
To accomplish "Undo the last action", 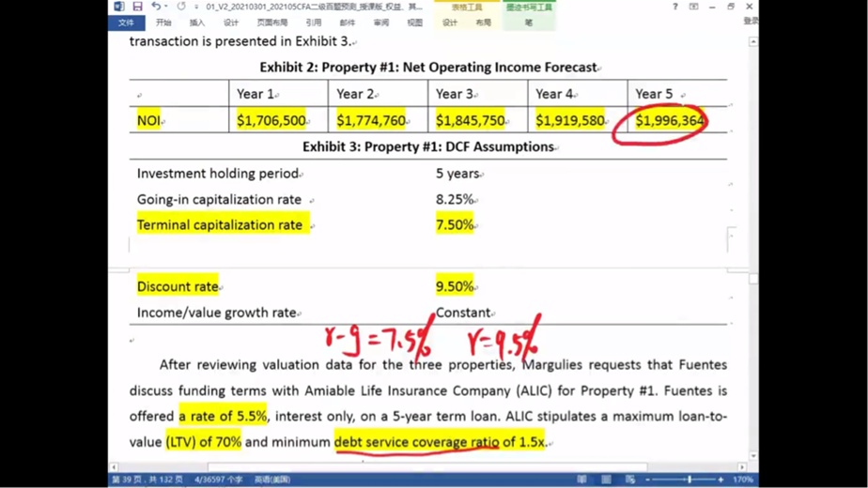I will coord(156,6).
